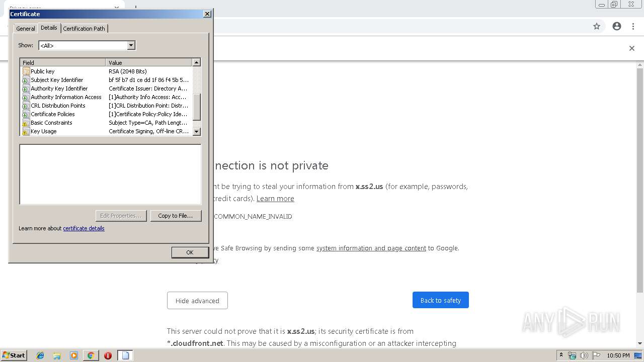
Task: Click the field list scroll-up arrow
Action: click(197, 62)
